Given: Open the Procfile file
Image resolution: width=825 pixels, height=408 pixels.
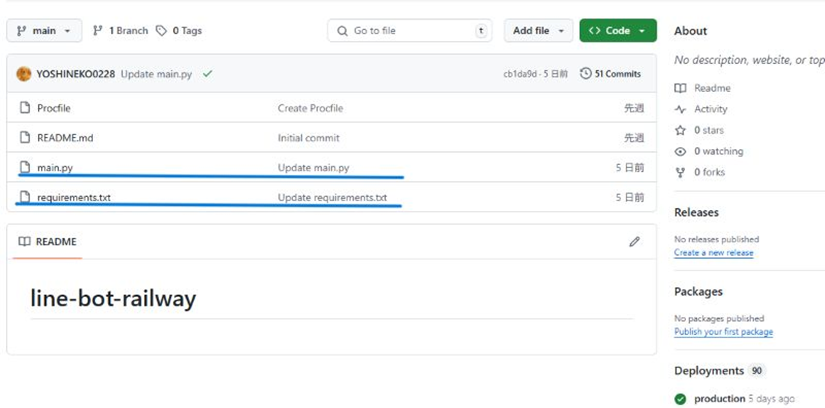Looking at the screenshot, I should pos(54,108).
